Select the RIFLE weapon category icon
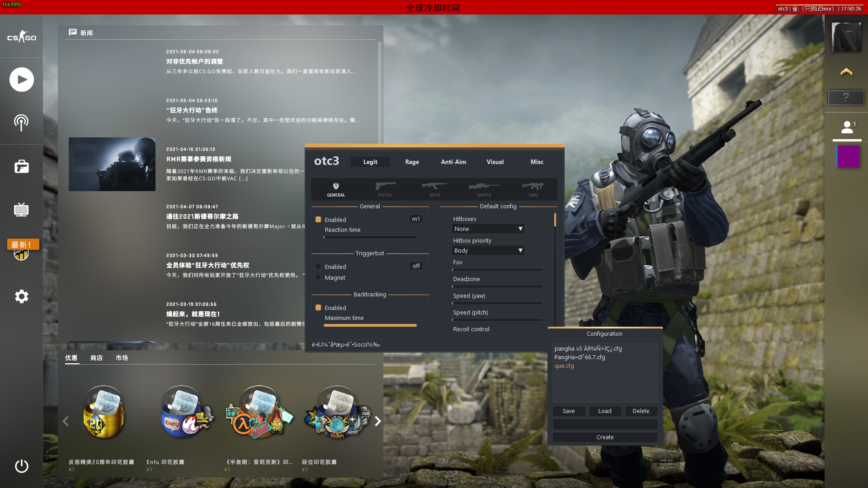Viewport: 868px width, 488px height. [x=434, y=188]
